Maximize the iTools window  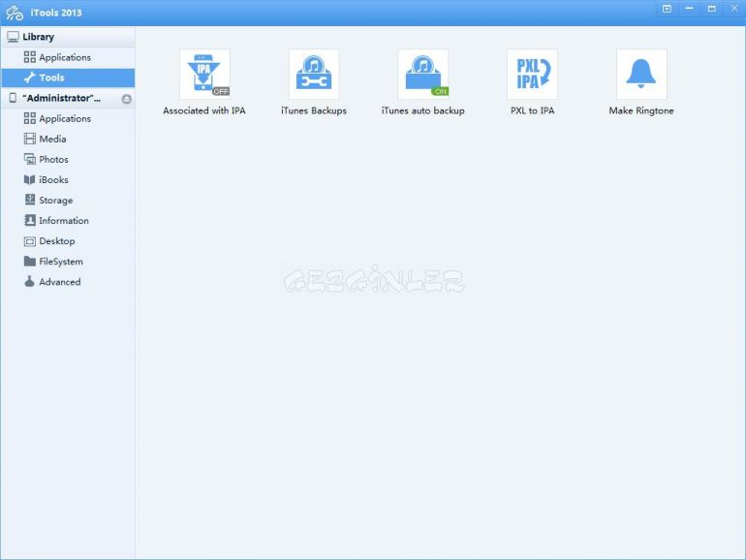pyautogui.click(x=712, y=9)
